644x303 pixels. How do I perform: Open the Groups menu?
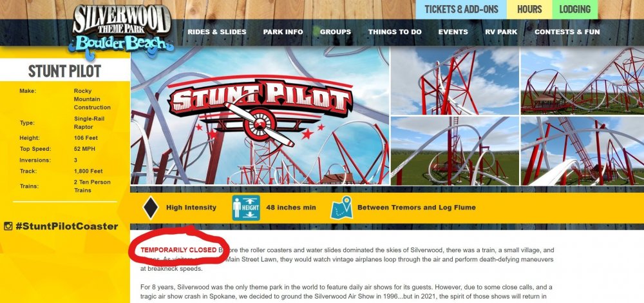[336, 32]
